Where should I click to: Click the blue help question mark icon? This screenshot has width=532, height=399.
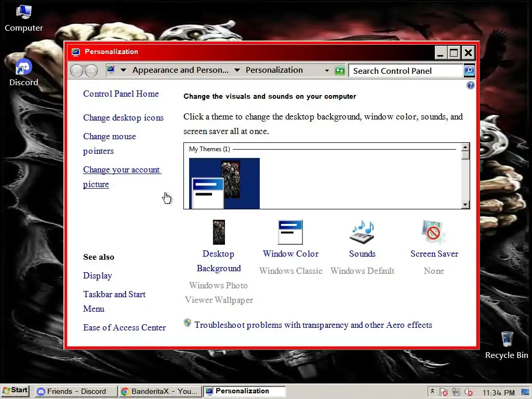pyautogui.click(x=470, y=85)
